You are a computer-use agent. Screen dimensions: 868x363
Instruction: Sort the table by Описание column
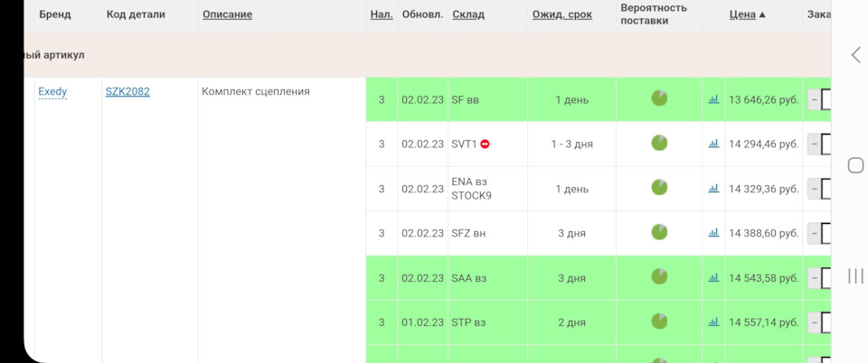coord(227,15)
